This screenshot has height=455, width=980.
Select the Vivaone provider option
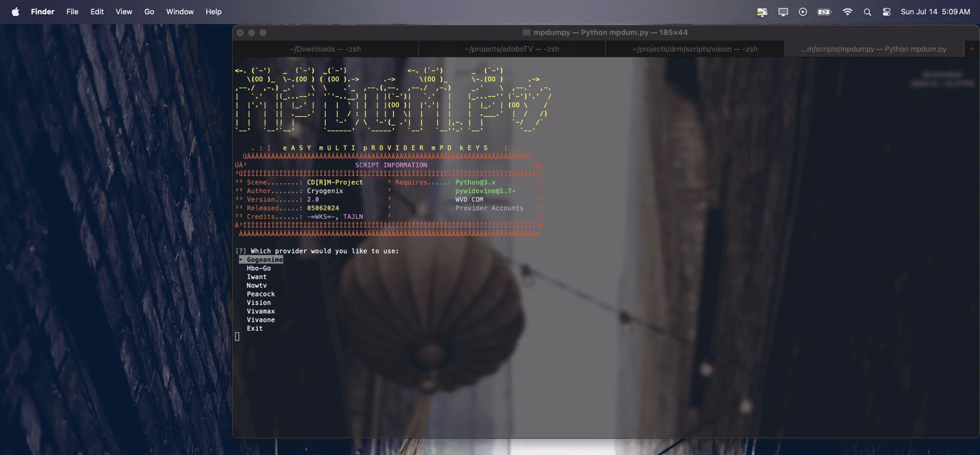point(261,320)
